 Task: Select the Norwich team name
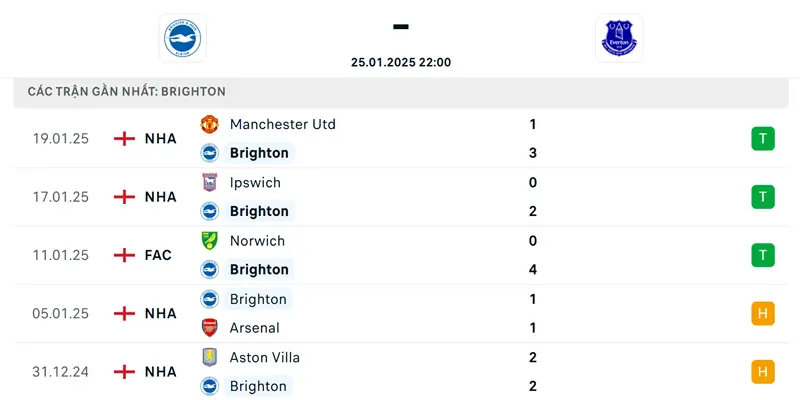pyautogui.click(x=257, y=241)
